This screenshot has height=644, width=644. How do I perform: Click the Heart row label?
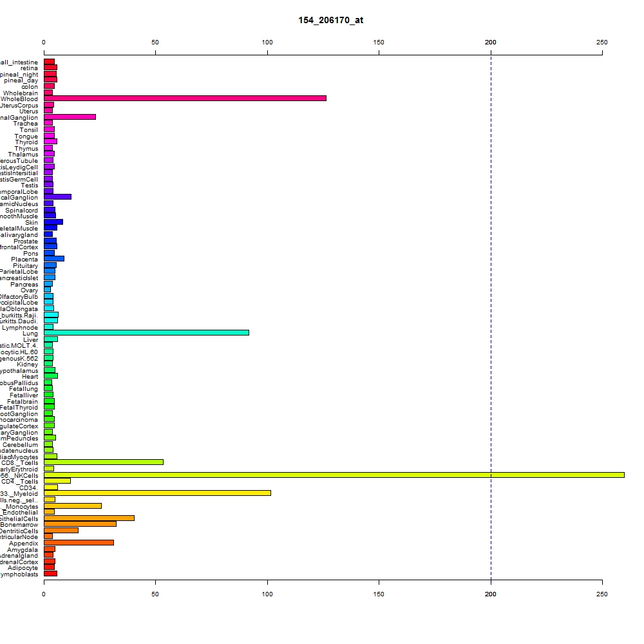coord(30,377)
